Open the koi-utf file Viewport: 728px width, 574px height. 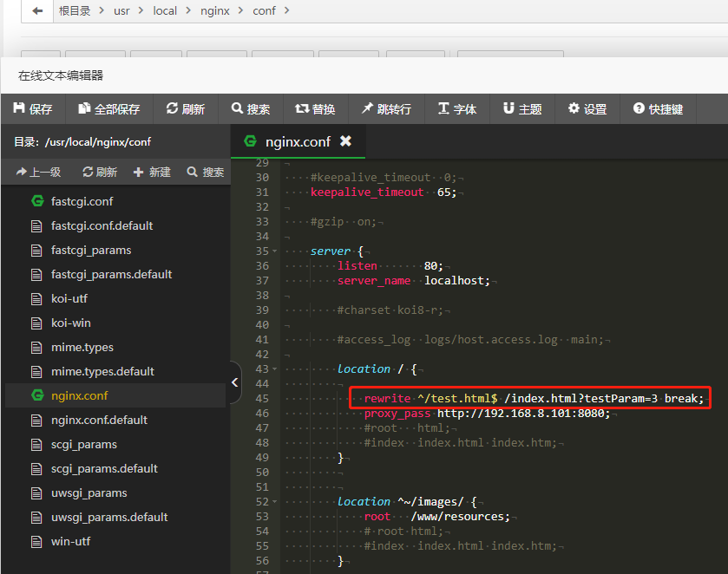pos(115,298)
